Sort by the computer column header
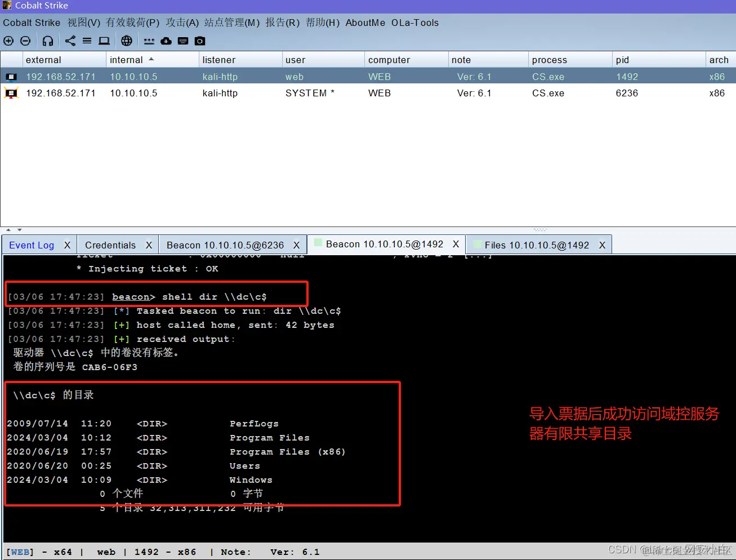Screen dimensions: 736x560 [406, 60]
